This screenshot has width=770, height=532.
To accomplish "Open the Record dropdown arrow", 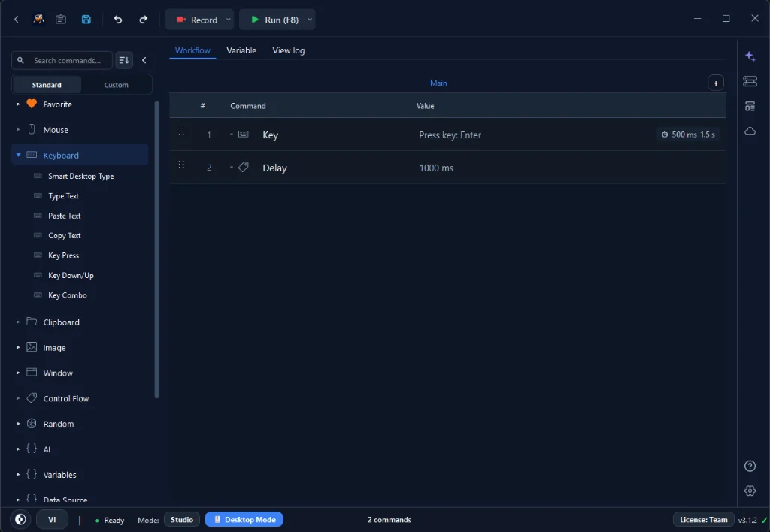I will (229, 20).
